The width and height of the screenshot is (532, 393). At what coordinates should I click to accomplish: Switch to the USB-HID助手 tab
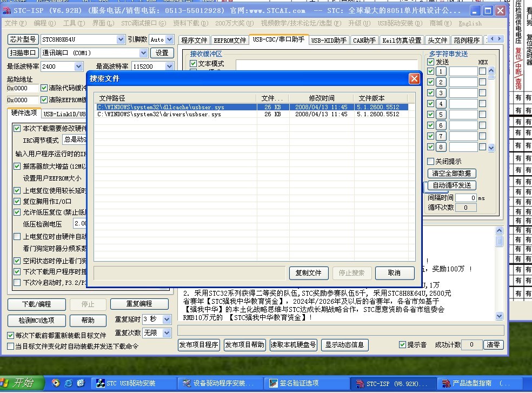click(x=329, y=41)
